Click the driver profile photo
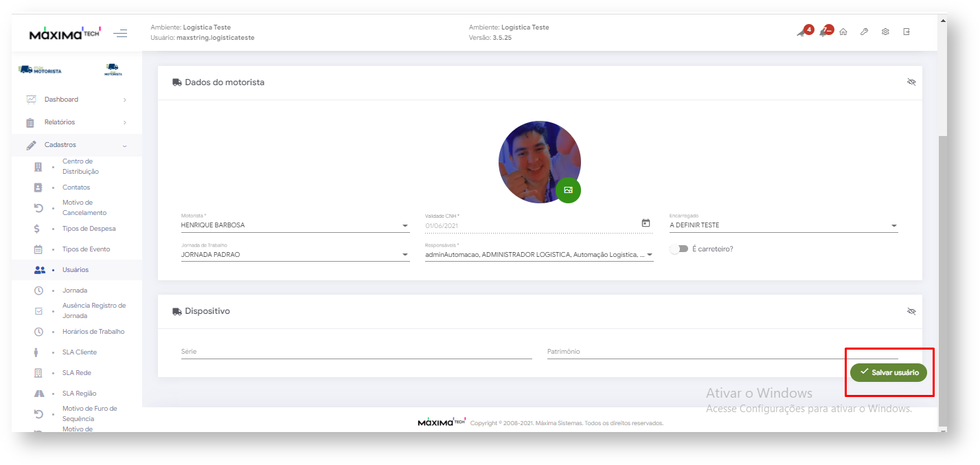This screenshot has width=980, height=465. click(x=540, y=162)
